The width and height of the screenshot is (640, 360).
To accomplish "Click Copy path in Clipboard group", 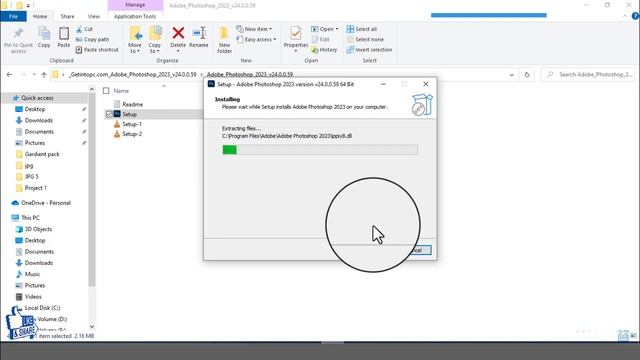I will [92, 39].
